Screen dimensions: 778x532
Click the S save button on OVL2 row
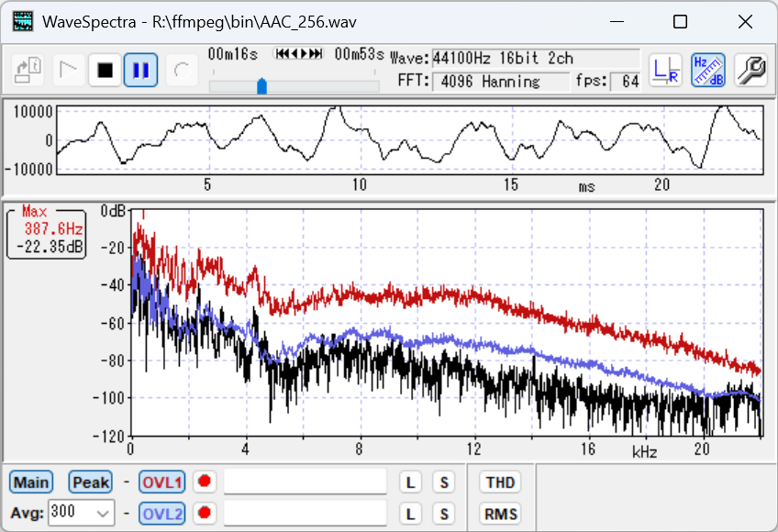[444, 514]
